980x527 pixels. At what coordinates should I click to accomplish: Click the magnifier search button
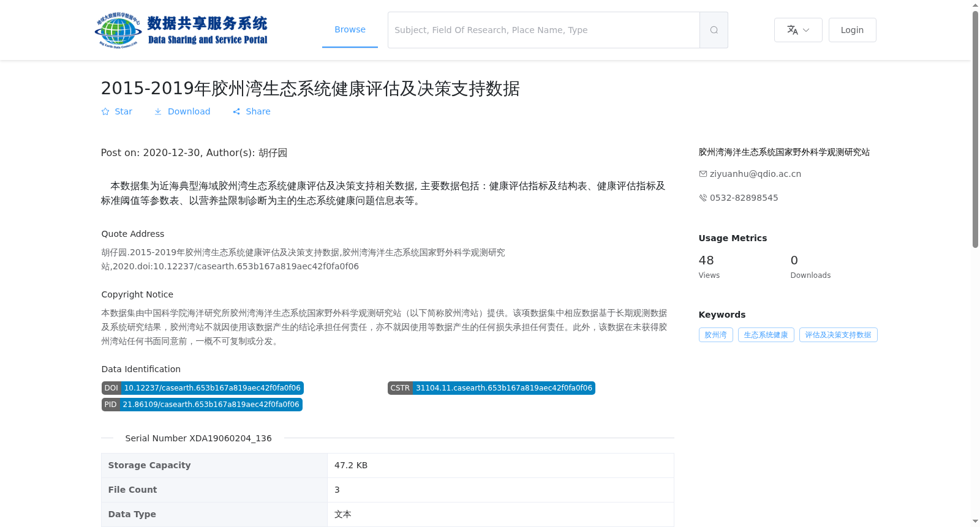pyautogui.click(x=714, y=30)
